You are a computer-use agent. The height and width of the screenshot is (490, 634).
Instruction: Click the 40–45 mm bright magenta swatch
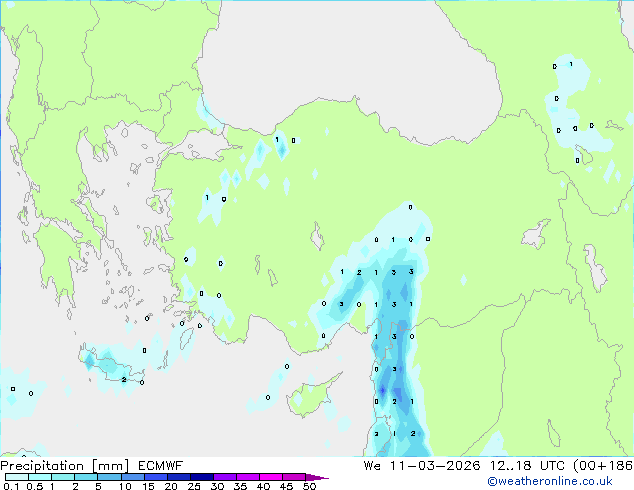[x=271, y=477]
